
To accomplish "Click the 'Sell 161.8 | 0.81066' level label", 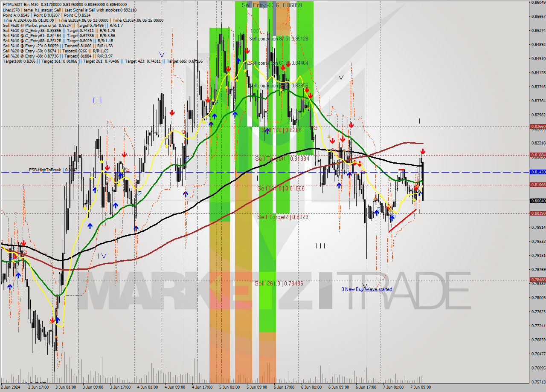I will coord(281,188).
